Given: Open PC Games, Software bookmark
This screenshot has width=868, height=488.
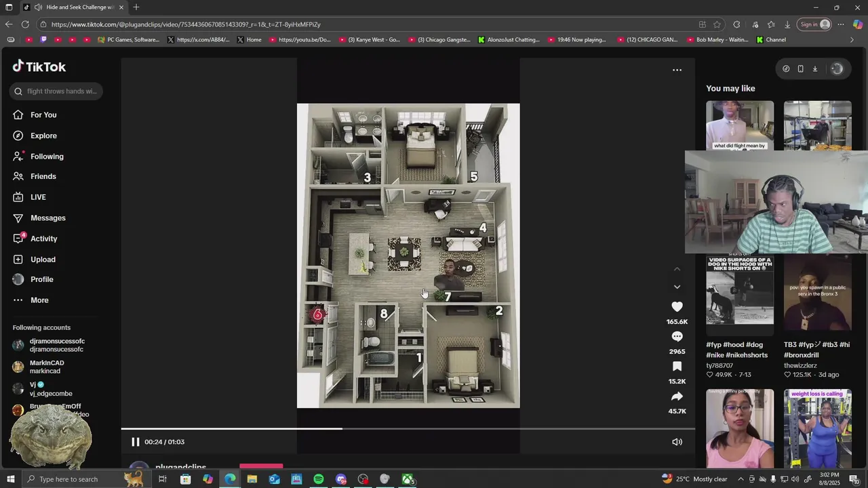Looking at the screenshot, I should [129, 40].
